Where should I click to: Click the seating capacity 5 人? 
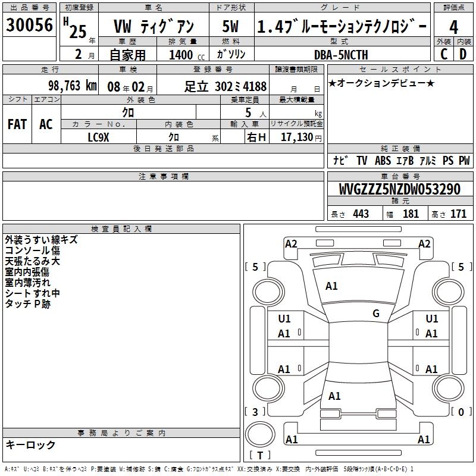pyautogui.click(x=256, y=113)
